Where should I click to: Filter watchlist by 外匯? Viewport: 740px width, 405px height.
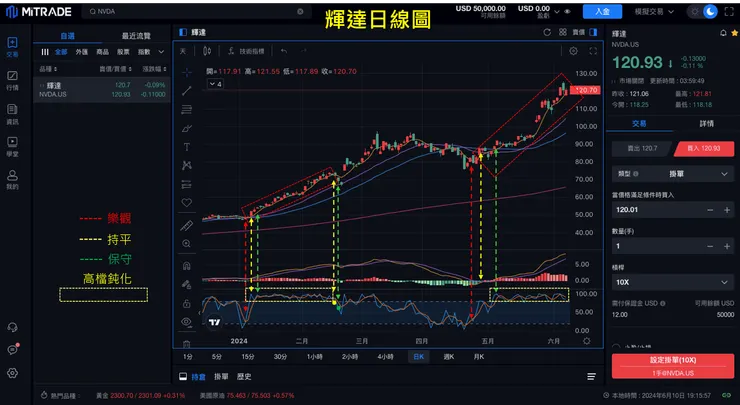[x=82, y=52]
